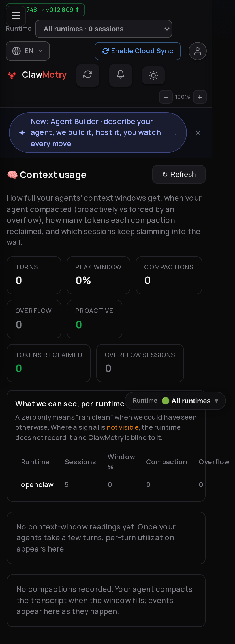Click the Sessions column header

click(x=80, y=462)
